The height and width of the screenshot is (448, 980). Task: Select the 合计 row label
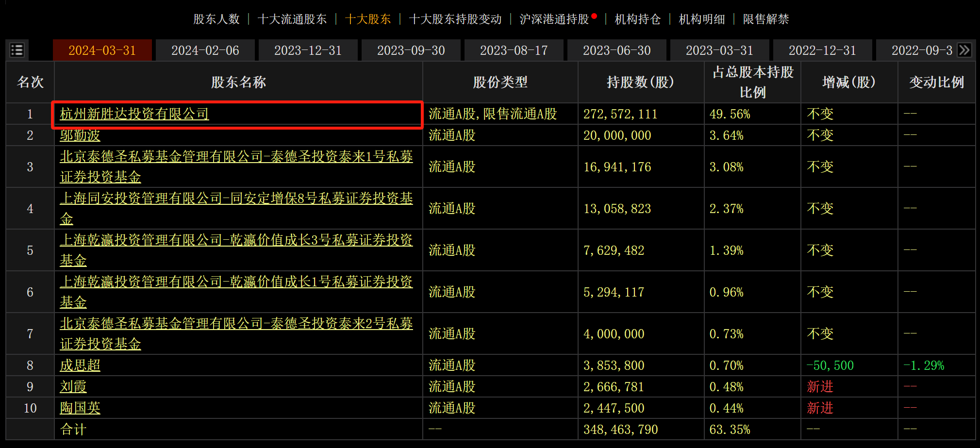point(73,430)
